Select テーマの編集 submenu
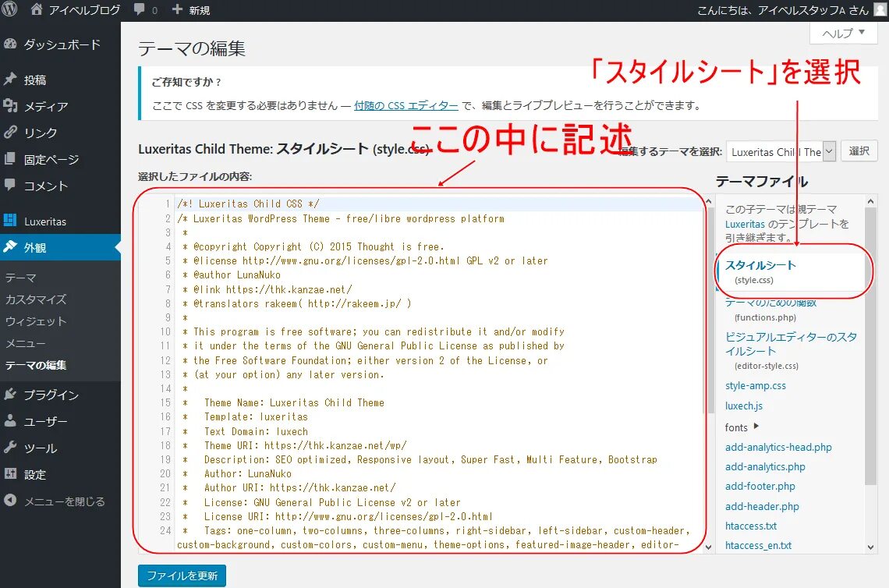Viewport: 889px width, 588px height. tap(36, 365)
